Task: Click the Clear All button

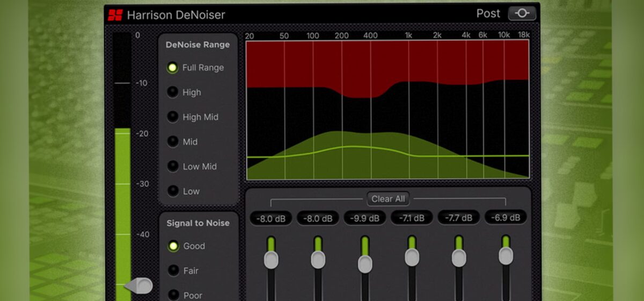Action: 388,199
